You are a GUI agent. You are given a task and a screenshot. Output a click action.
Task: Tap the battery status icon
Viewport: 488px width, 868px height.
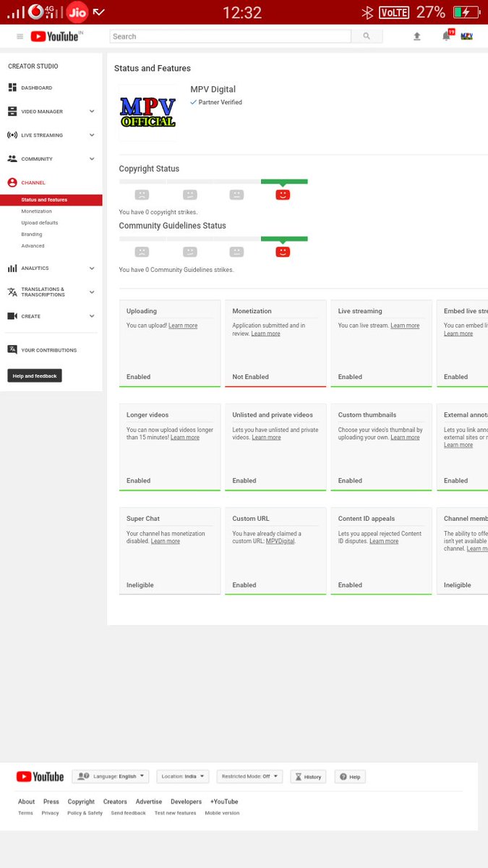click(x=466, y=12)
